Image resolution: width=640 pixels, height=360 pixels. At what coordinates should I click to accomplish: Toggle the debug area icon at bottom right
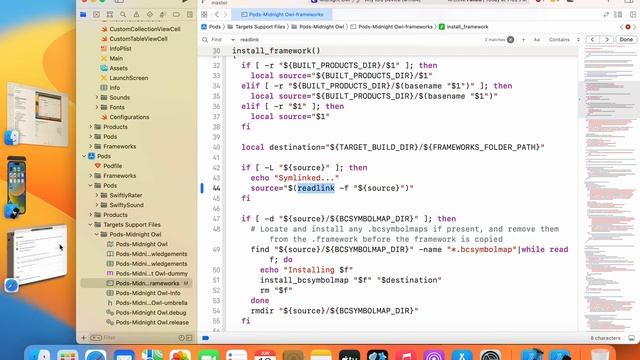pos(631,338)
